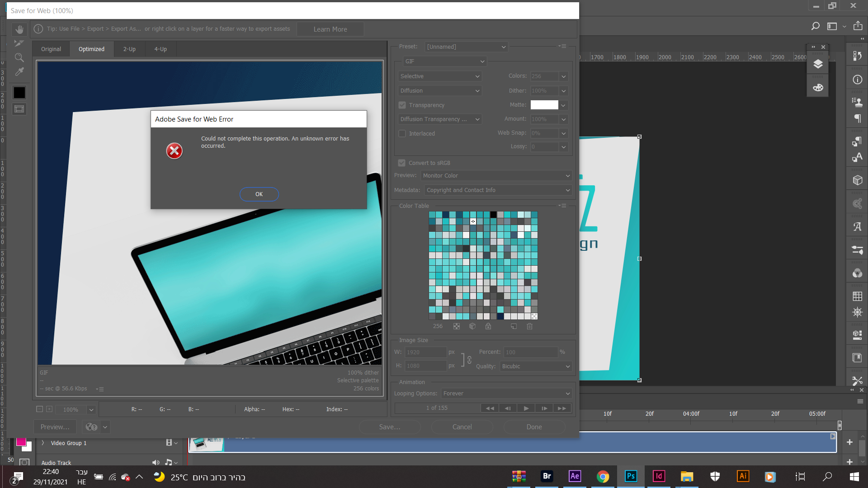
Task: Toggle Convert to sRGB checkbox
Action: pos(401,163)
